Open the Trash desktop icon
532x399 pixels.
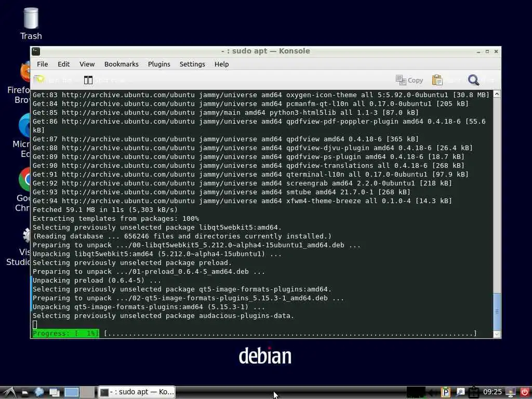[x=31, y=23]
